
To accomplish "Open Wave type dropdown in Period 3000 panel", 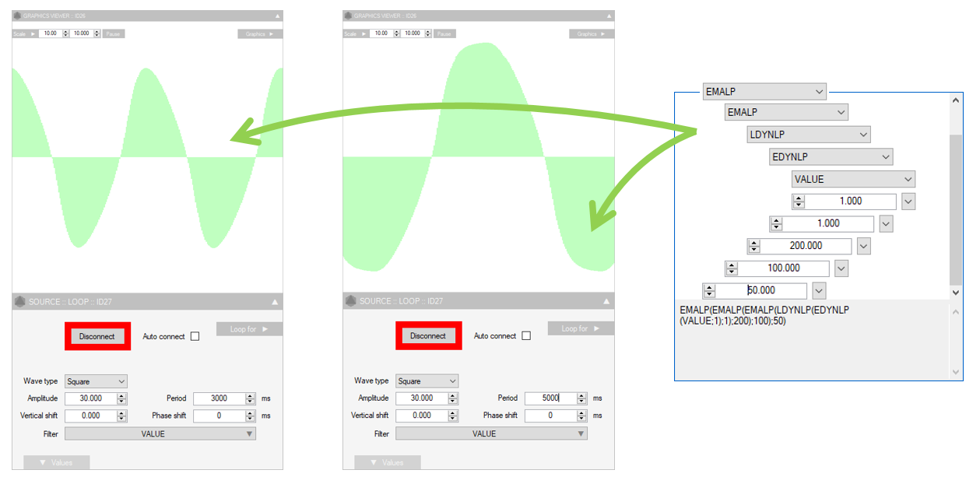I will point(96,381).
